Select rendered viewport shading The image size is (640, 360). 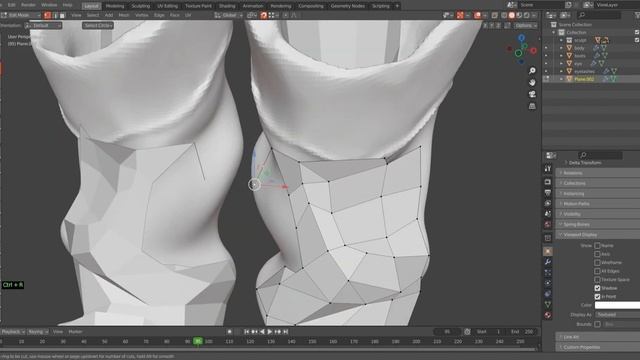point(527,16)
